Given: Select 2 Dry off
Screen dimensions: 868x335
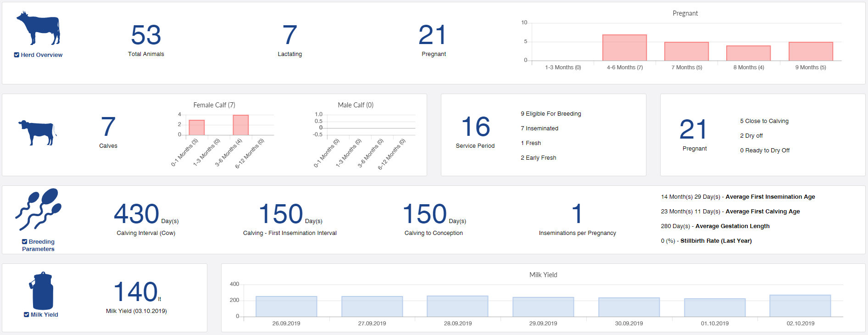Looking at the screenshot, I should coord(751,136).
